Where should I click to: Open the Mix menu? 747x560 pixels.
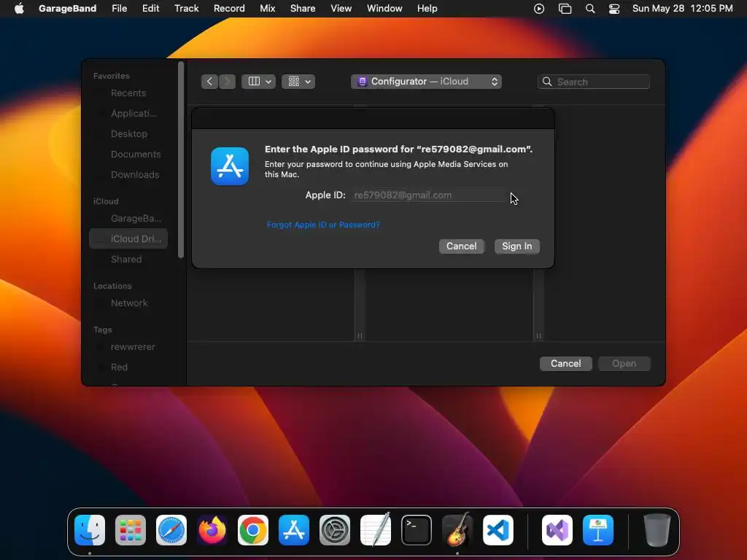(x=267, y=8)
